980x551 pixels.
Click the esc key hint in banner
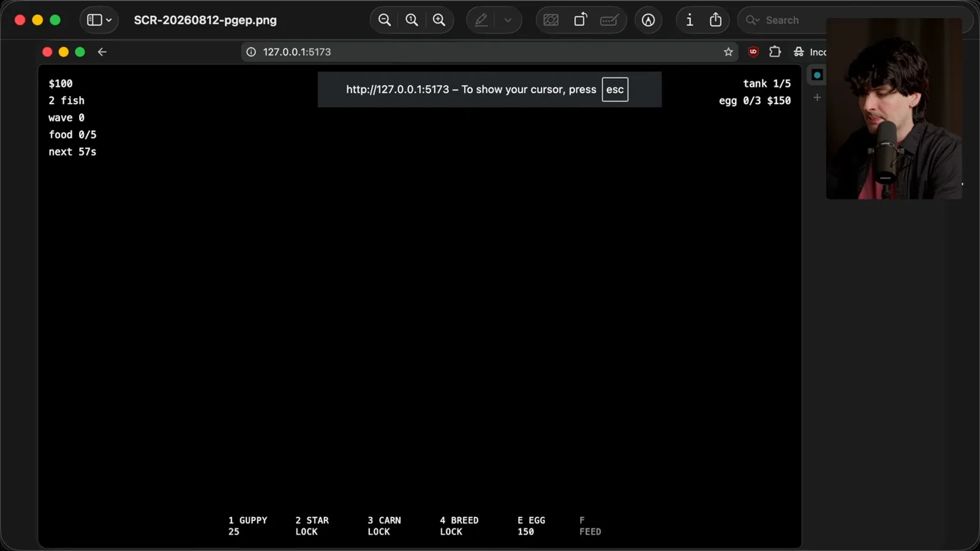(615, 89)
